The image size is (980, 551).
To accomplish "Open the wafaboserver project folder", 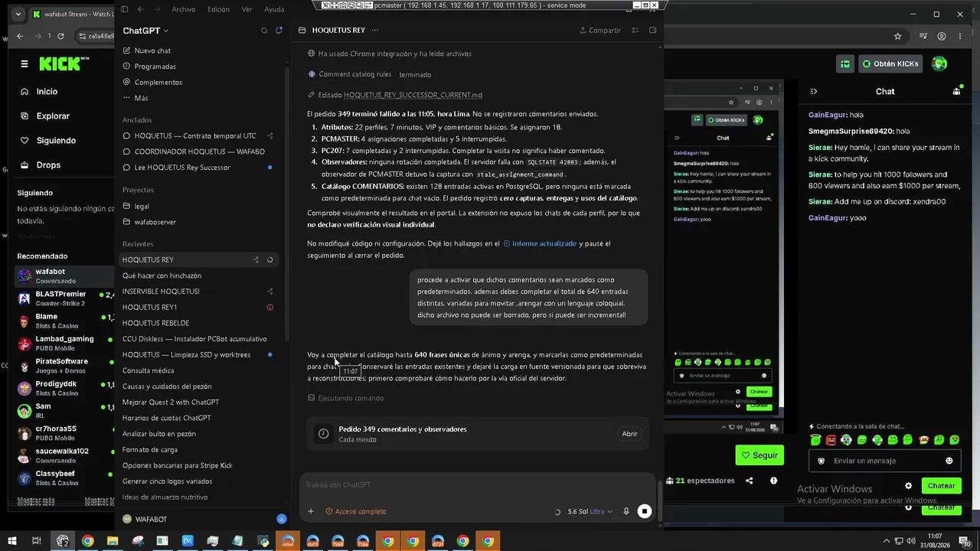I will tap(155, 222).
